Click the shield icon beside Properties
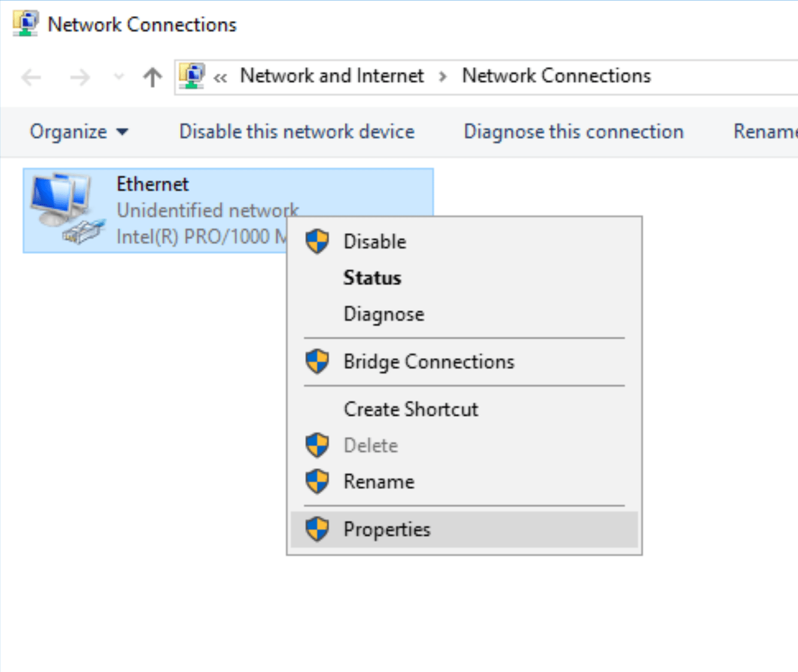This screenshot has width=798, height=672. (317, 529)
